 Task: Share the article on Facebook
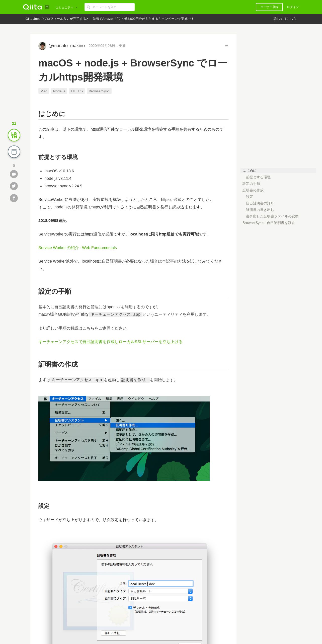tap(14, 198)
